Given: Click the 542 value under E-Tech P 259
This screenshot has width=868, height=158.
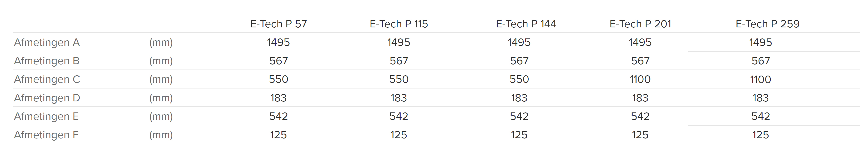Looking at the screenshot, I should click(760, 116).
